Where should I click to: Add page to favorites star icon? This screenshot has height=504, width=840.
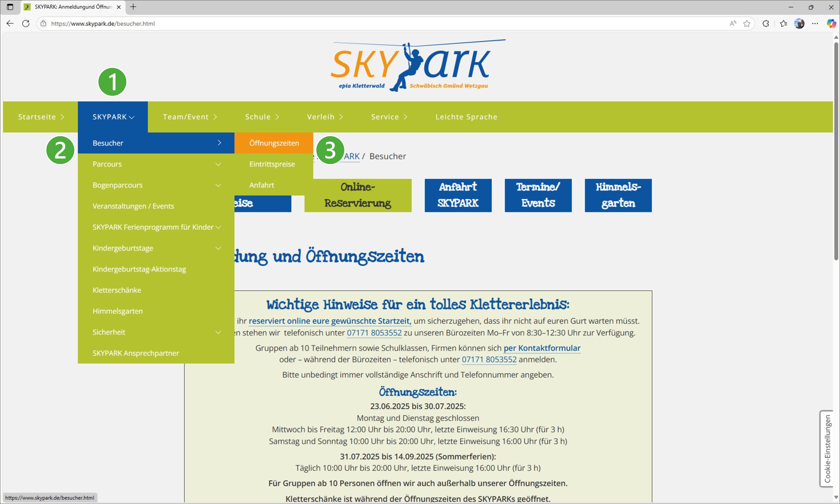click(x=747, y=23)
